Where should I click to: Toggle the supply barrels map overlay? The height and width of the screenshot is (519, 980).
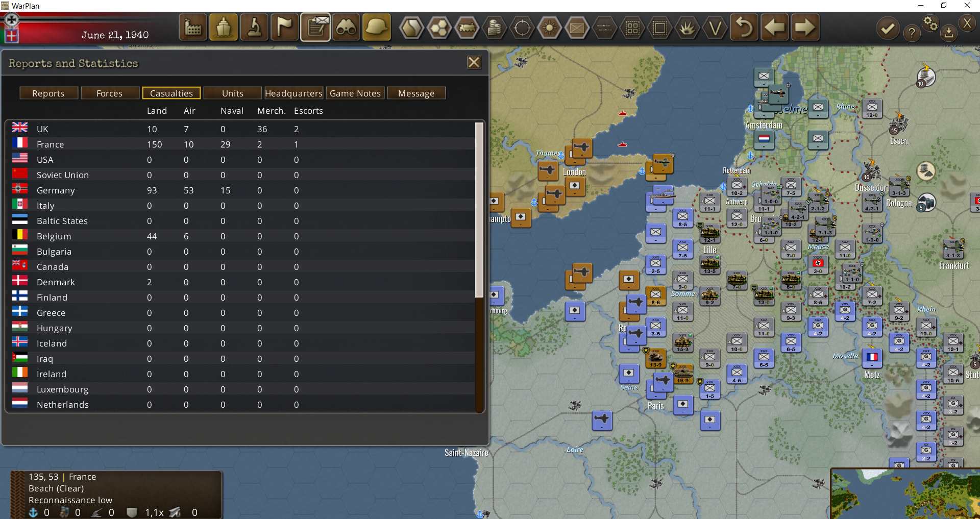coord(494,28)
